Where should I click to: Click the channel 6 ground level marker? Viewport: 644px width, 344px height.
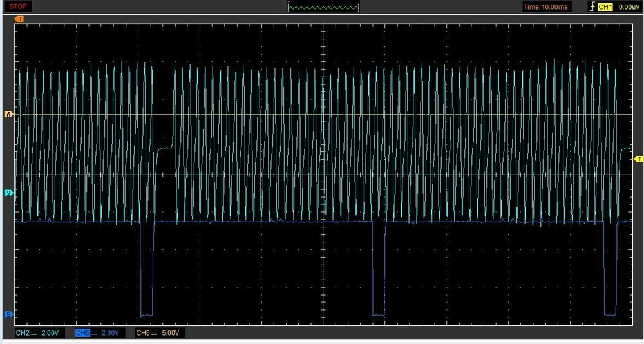(x=9, y=115)
